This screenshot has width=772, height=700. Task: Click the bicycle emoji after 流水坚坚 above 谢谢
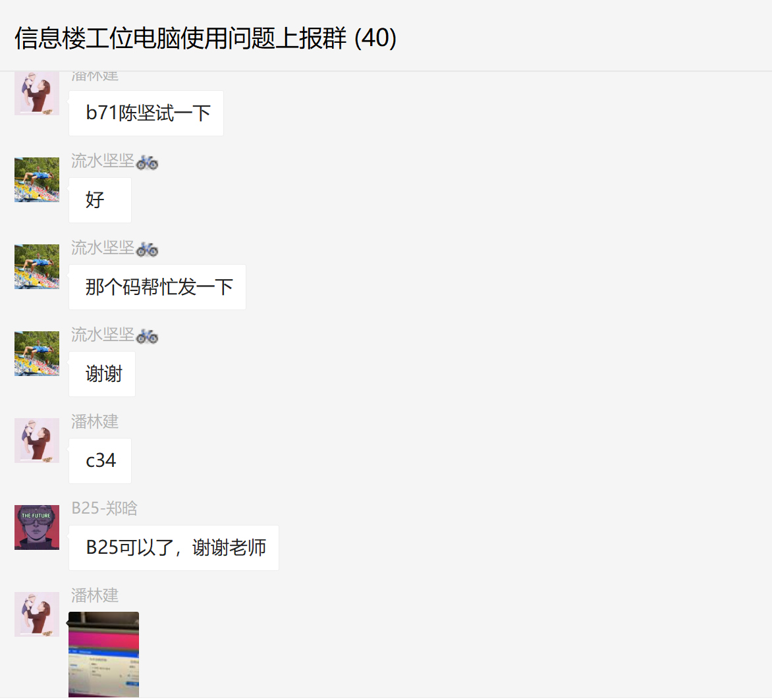pos(147,337)
